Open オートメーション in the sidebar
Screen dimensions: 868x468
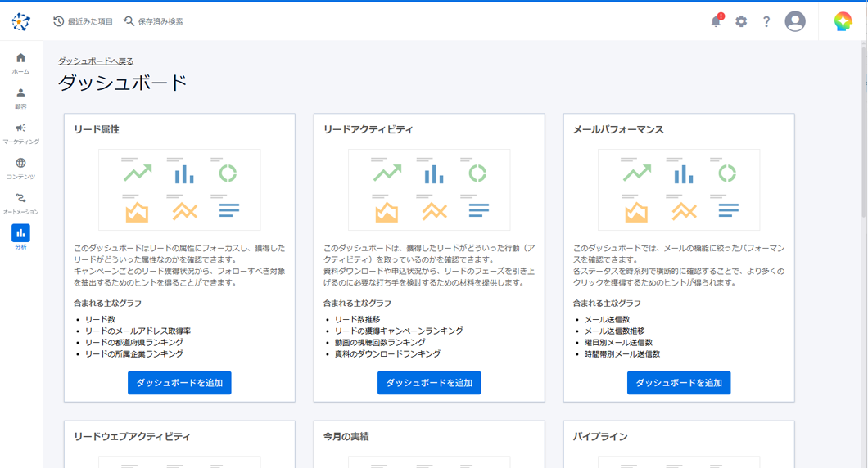click(x=21, y=204)
